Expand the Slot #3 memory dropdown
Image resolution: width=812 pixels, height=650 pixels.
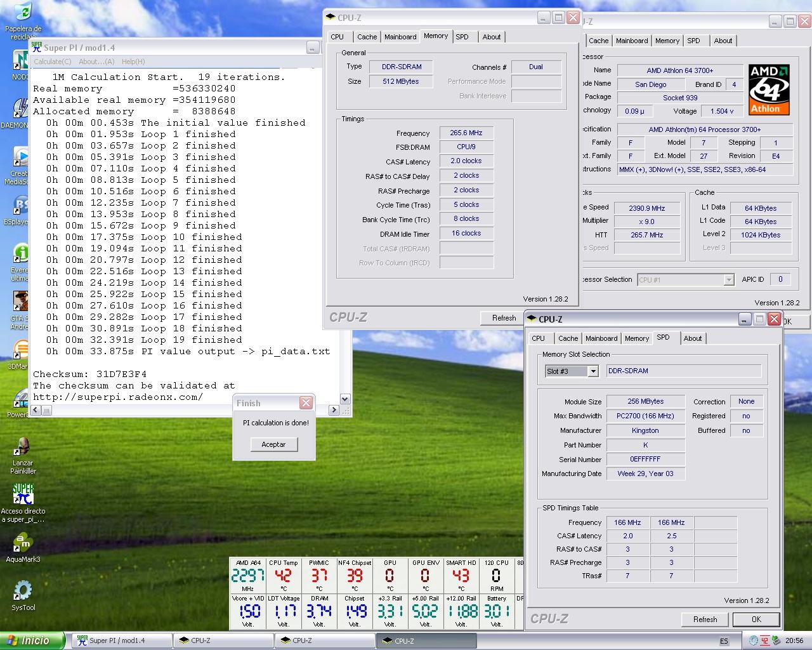(x=593, y=371)
